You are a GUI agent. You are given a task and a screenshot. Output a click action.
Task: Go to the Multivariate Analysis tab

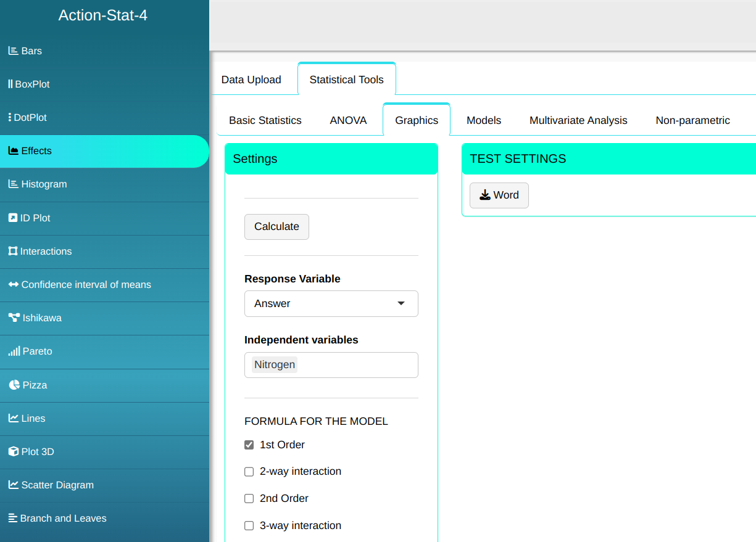click(x=578, y=121)
